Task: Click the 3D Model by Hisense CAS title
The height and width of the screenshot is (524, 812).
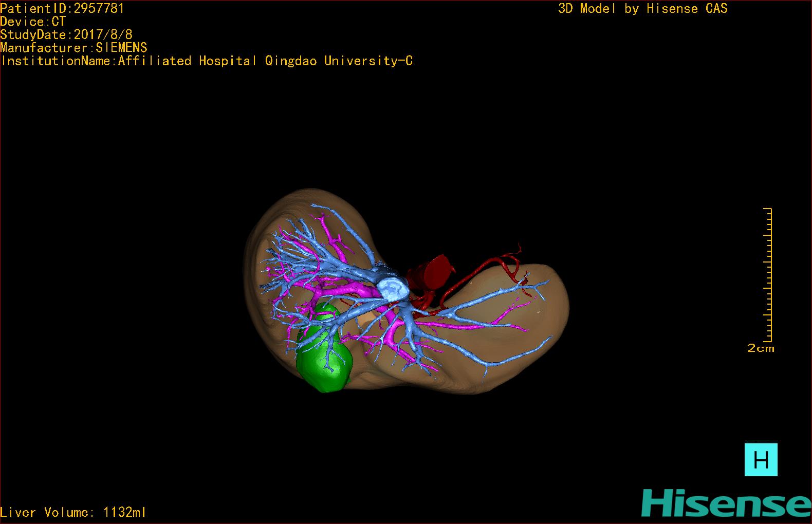Action: 643,9
